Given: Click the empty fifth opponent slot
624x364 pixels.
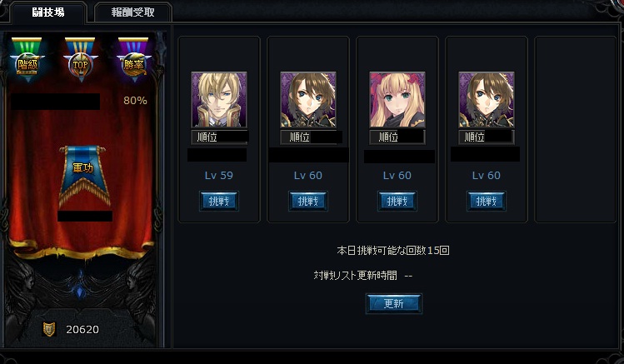Looking at the screenshot, I should 576,129.
